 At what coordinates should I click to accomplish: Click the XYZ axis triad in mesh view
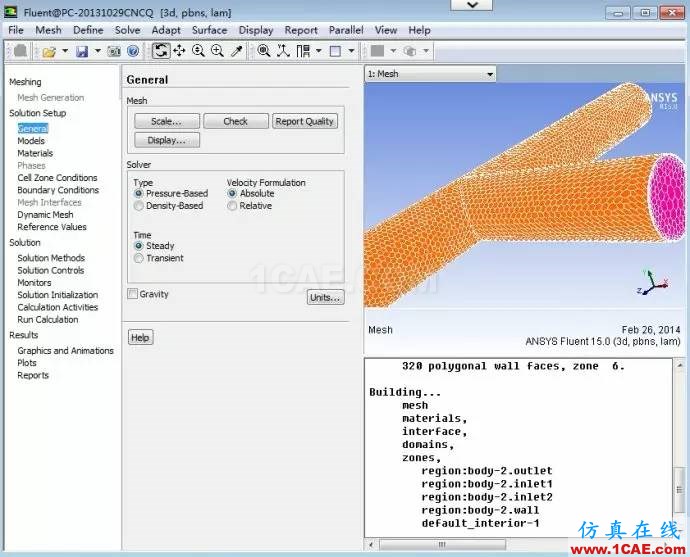tap(653, 282)
